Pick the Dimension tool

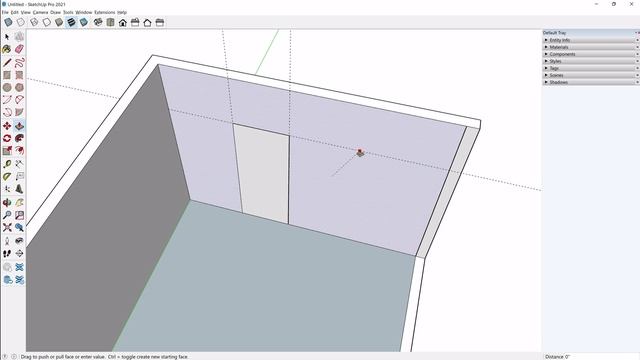(19, 164)
